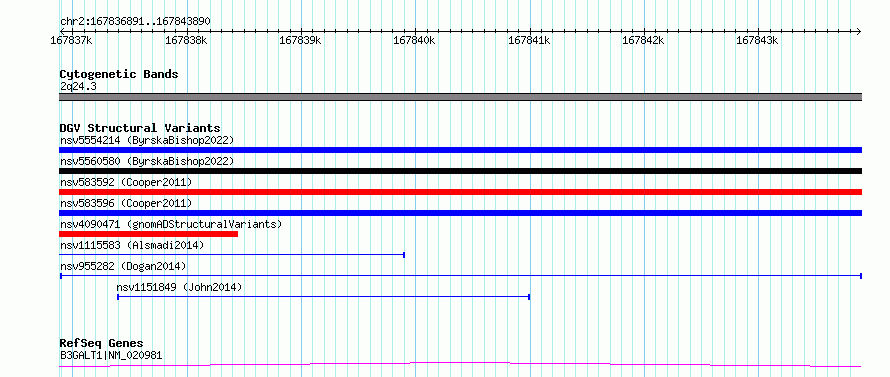Click the nsv5560580 (ByrskaBishop2022) label

coord(147,161)
